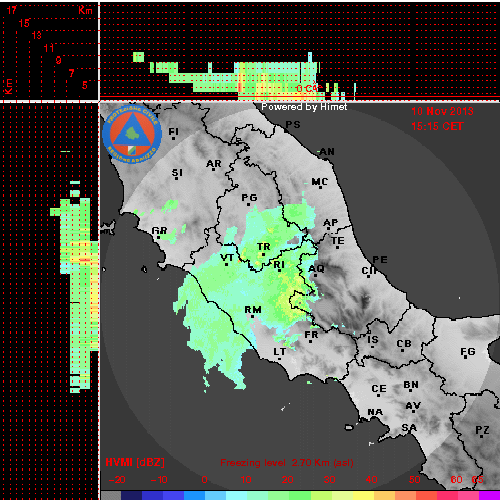Select the 'BN' city label on map

(411, 385)
